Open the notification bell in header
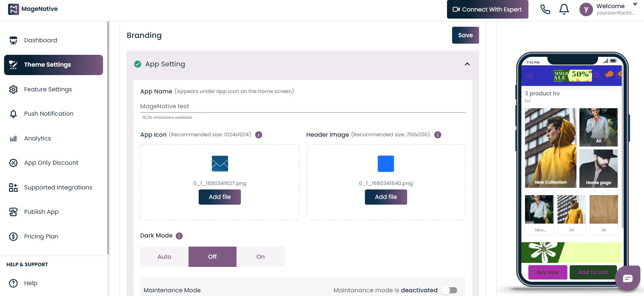This screenshot has height=296, width=644. [564, 9]
